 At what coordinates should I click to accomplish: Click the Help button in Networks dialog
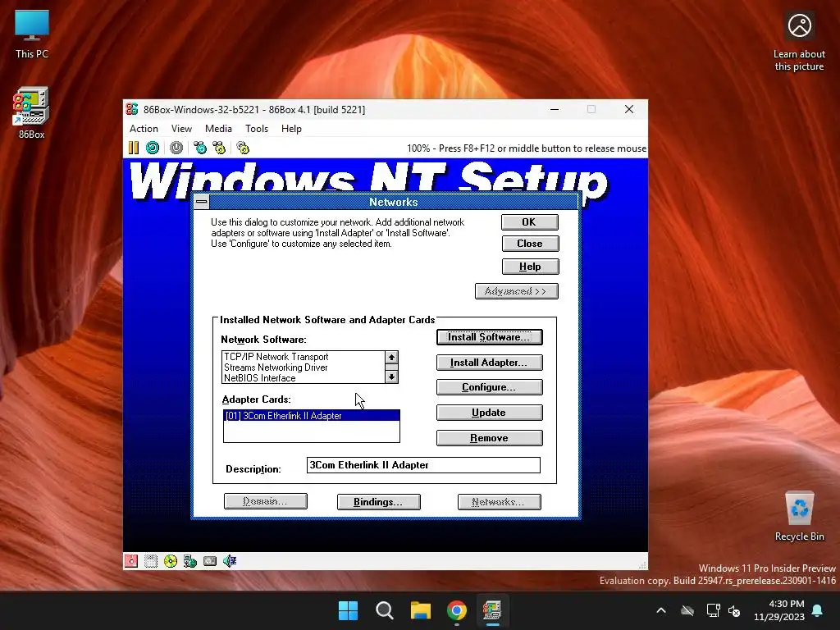tap(530, 267)
